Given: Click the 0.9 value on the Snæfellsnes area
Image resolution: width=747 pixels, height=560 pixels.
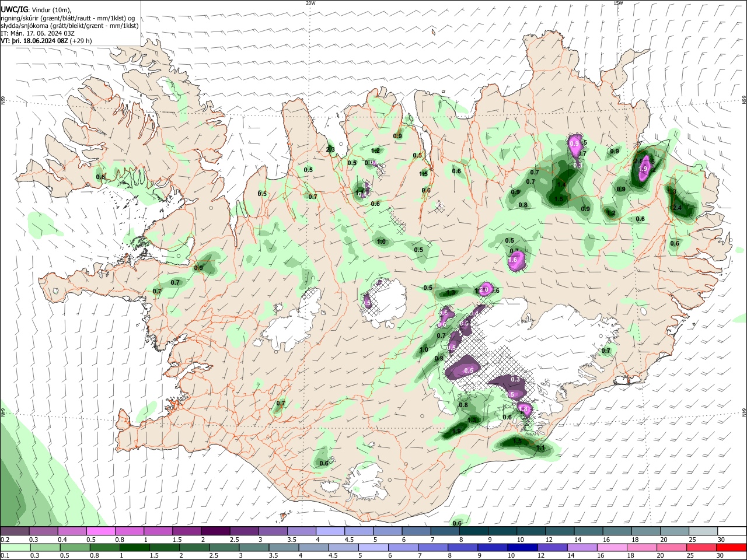Looking at the screenshot, I should (198, 268).
